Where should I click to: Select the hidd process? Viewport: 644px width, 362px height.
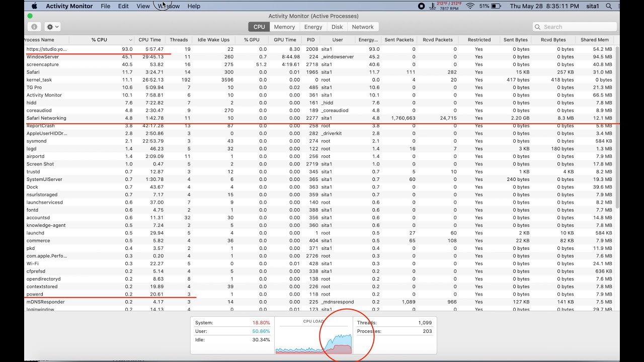[x=319, y=103]
